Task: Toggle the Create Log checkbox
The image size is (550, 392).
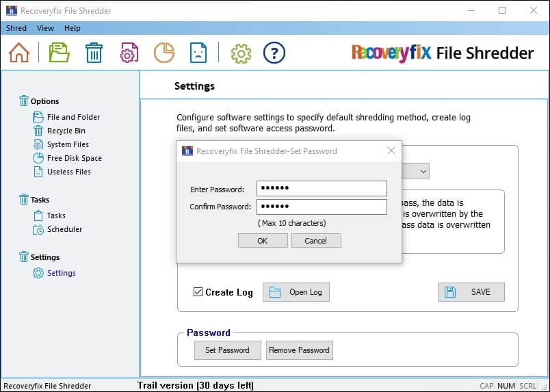Action: point(198,291)
